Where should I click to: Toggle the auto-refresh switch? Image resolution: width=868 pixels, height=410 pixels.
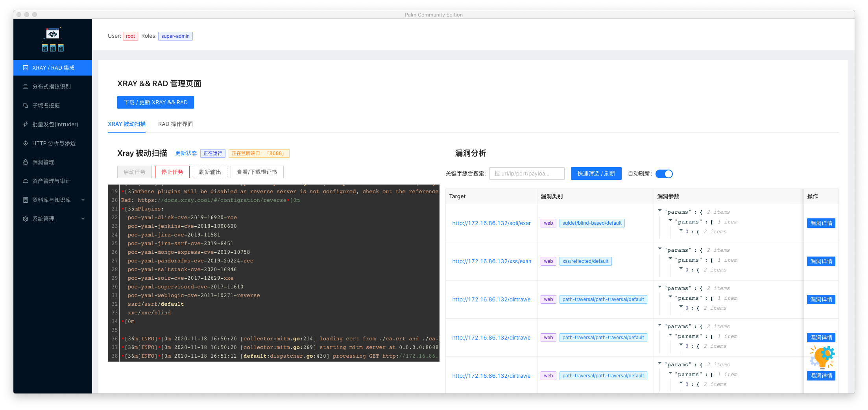[x=664, y=174]
